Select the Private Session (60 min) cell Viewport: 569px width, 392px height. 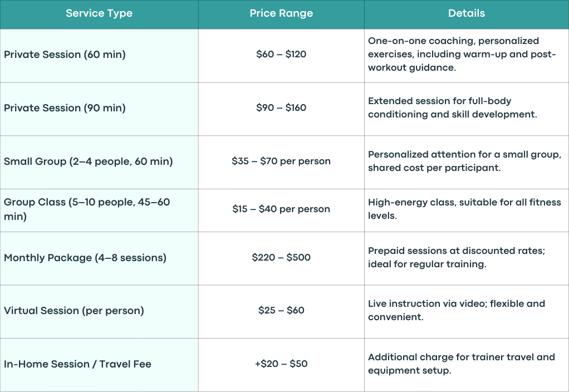(x=99, y=56)
